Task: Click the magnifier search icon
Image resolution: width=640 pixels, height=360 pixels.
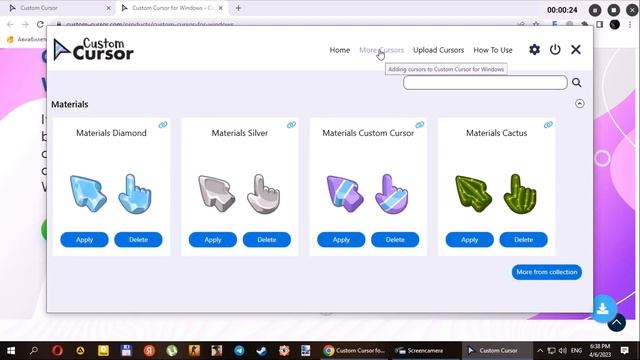Action: [x=576, y=82]
